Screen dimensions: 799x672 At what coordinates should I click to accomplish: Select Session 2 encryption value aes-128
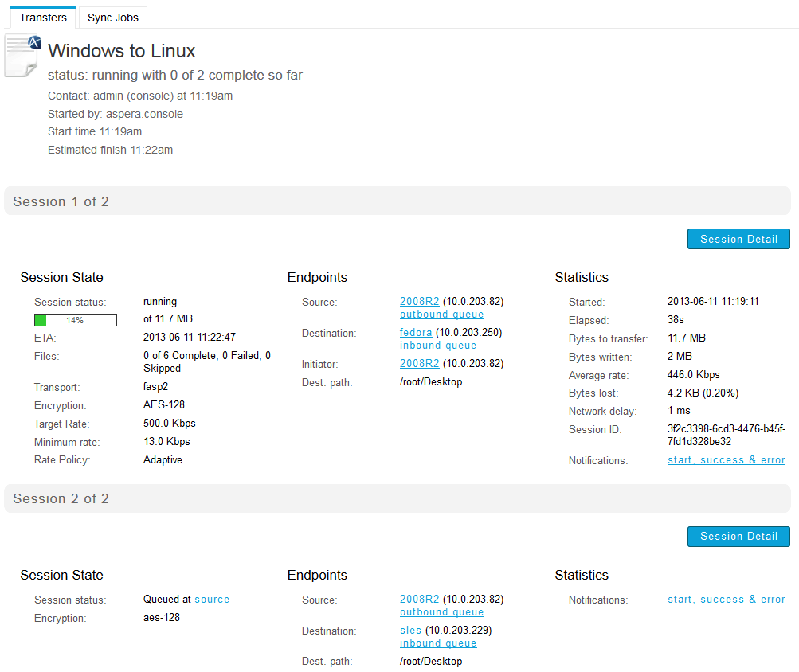pos(162,618)
